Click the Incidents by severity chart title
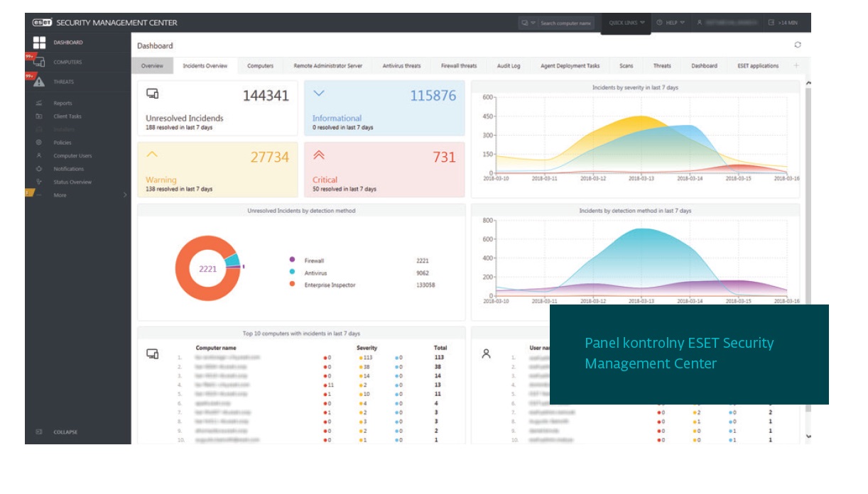 [x=635, y=87]
